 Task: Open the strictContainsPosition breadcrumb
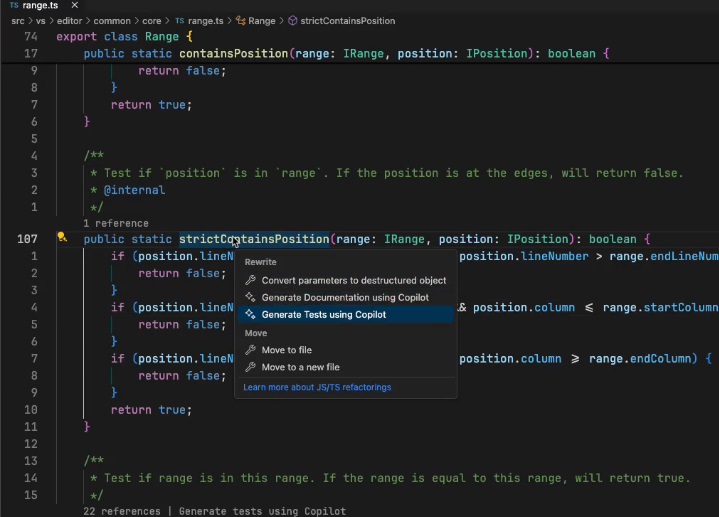[x=348, y=21]
